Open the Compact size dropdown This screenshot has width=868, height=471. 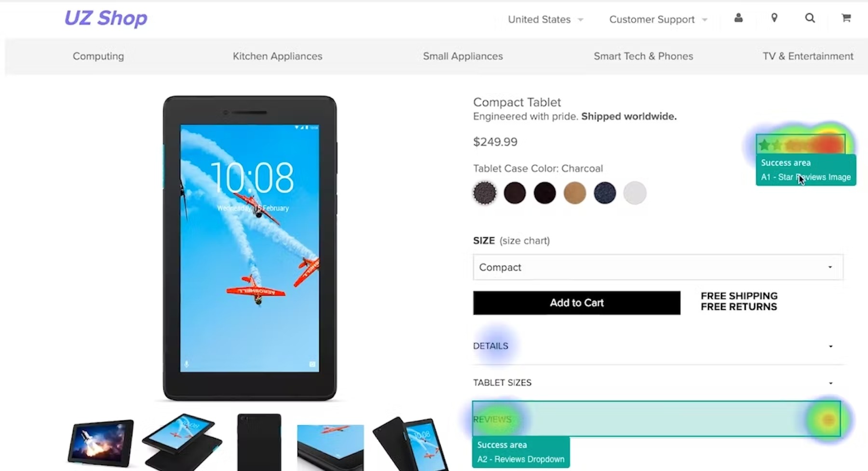(658, 267)
